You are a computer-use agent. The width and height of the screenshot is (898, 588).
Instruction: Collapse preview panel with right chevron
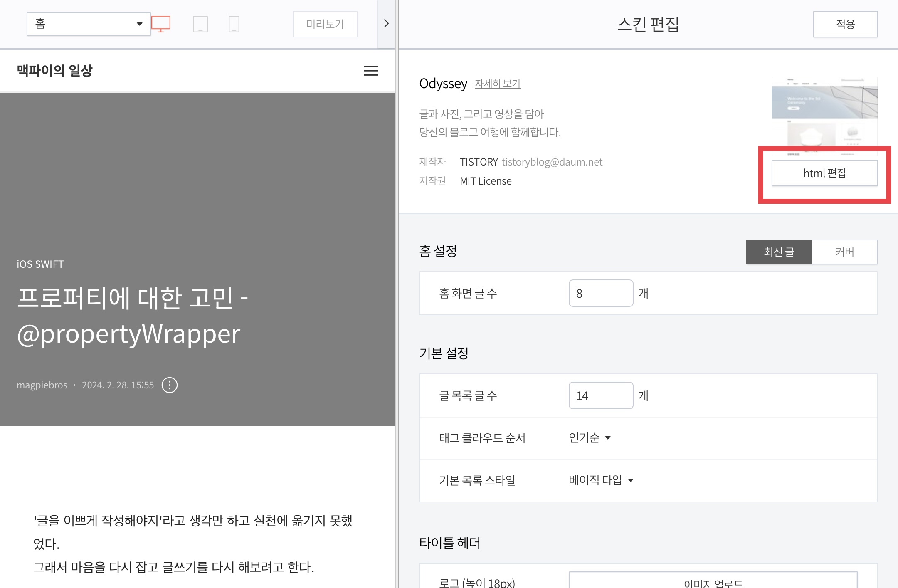pyautogui.click(x=386, y=23)
